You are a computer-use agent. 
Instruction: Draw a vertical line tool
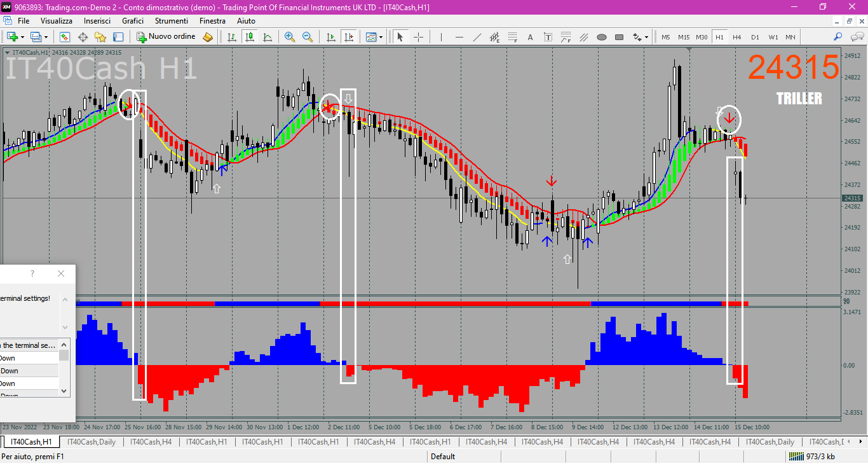[x=441, y=37]
